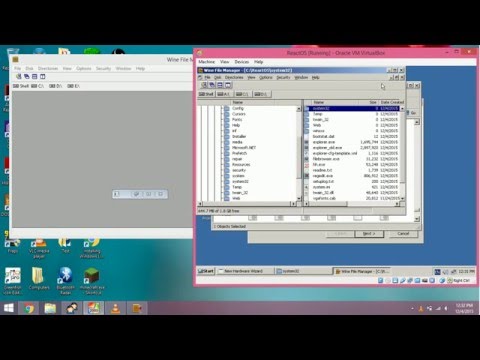
Task: Select Shell drive in host Wine File Manager
Action: [x=21, y=86]
